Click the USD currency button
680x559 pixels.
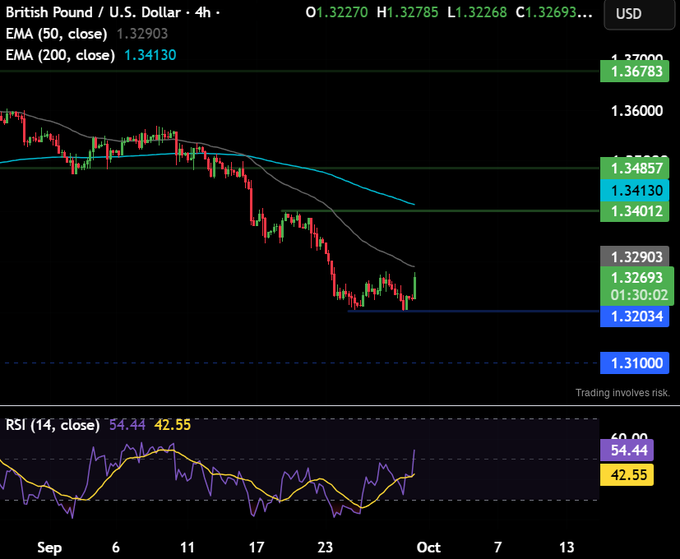(x=639, y=14)
